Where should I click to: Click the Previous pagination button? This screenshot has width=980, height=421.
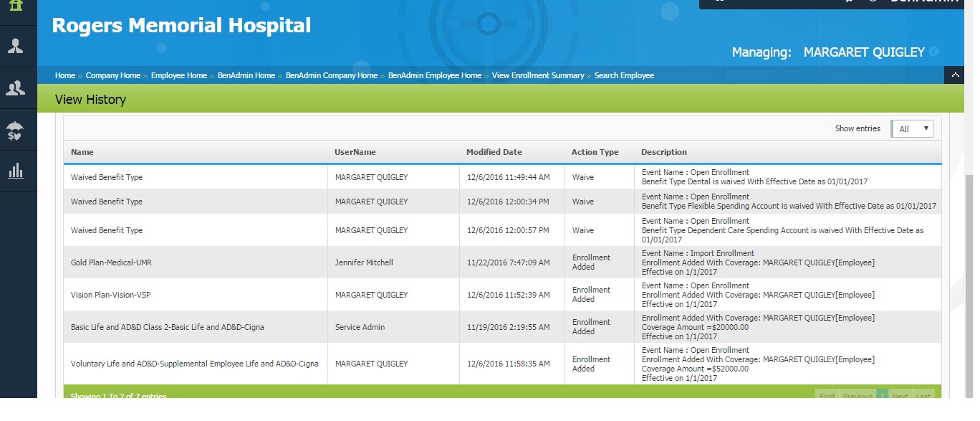click(x=857, y=397)
